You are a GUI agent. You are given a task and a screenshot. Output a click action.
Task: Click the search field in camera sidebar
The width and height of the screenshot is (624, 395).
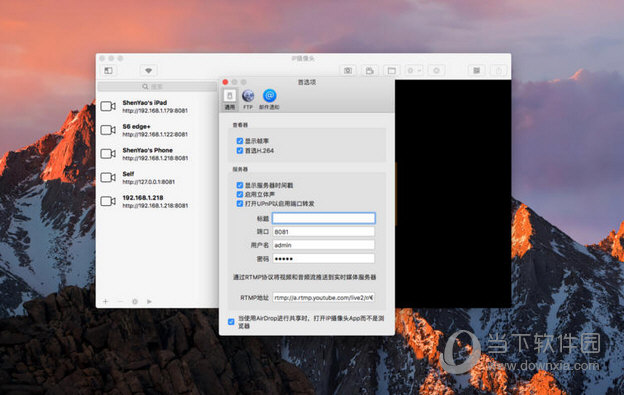tap(157, 86)
